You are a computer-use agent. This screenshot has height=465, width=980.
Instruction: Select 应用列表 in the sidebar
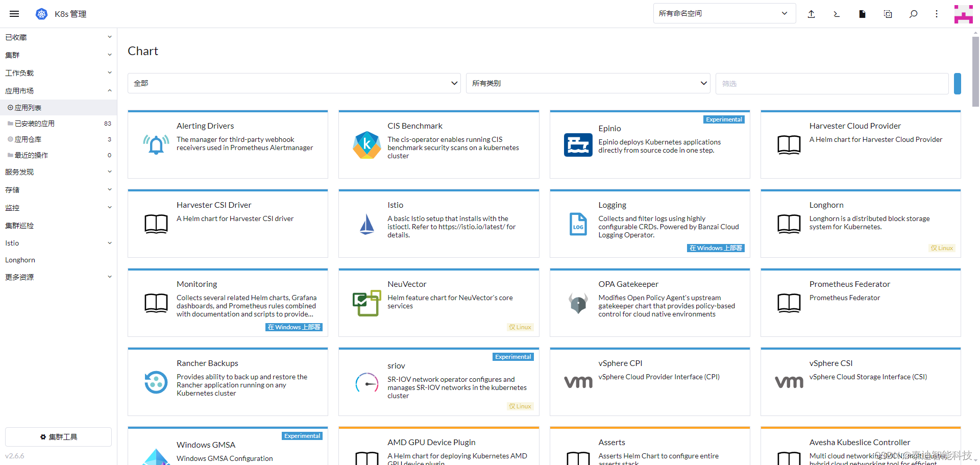[x=58, y=108]
